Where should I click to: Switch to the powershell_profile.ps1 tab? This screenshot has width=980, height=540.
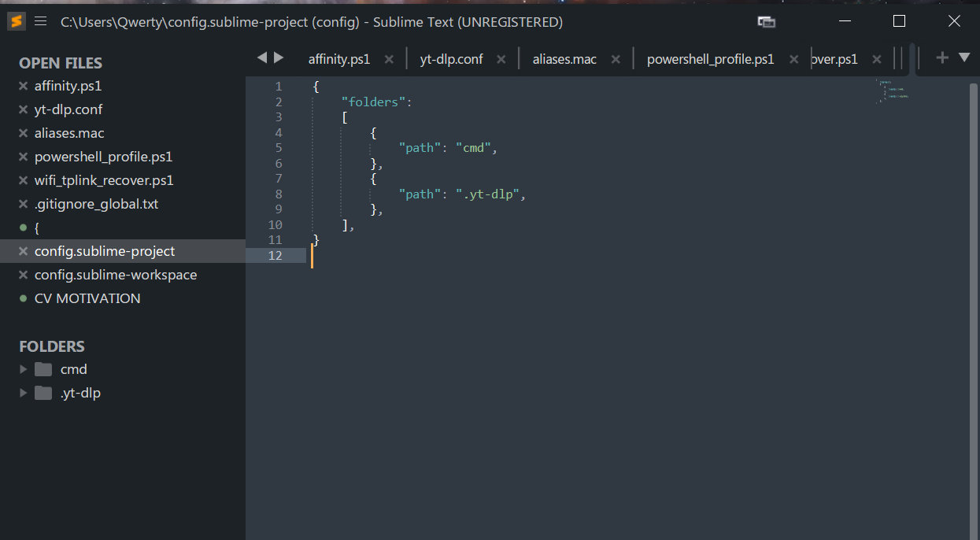(710, 59)
